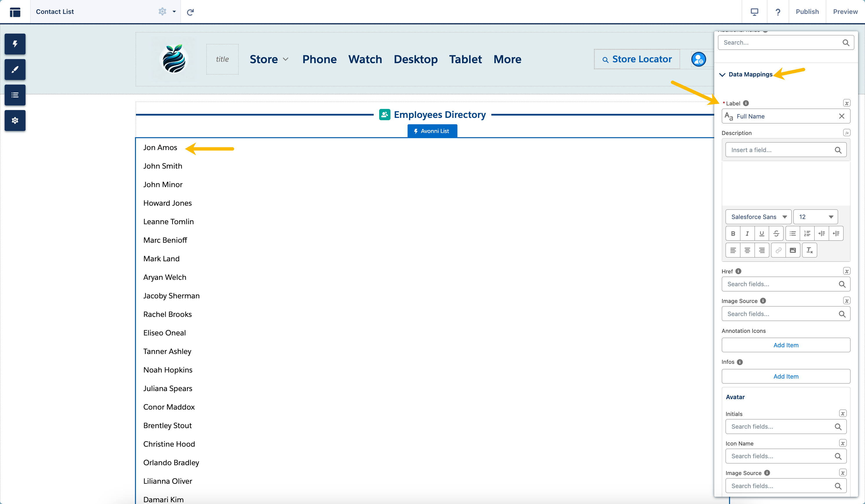Viewport: 865px width, 504px height.
Task: Open the view mode desktop icon
Action: [754, 12]
